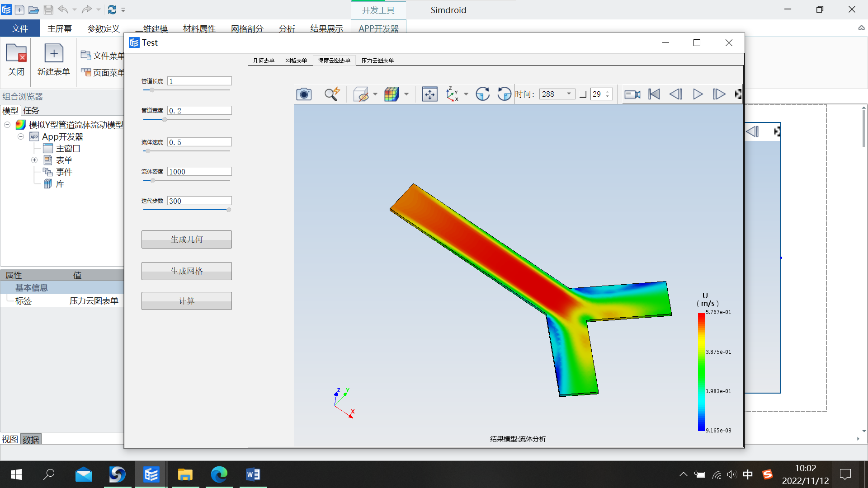
Task: Open the hide-object tool dropdown arrow
Action: pos(375,94)
